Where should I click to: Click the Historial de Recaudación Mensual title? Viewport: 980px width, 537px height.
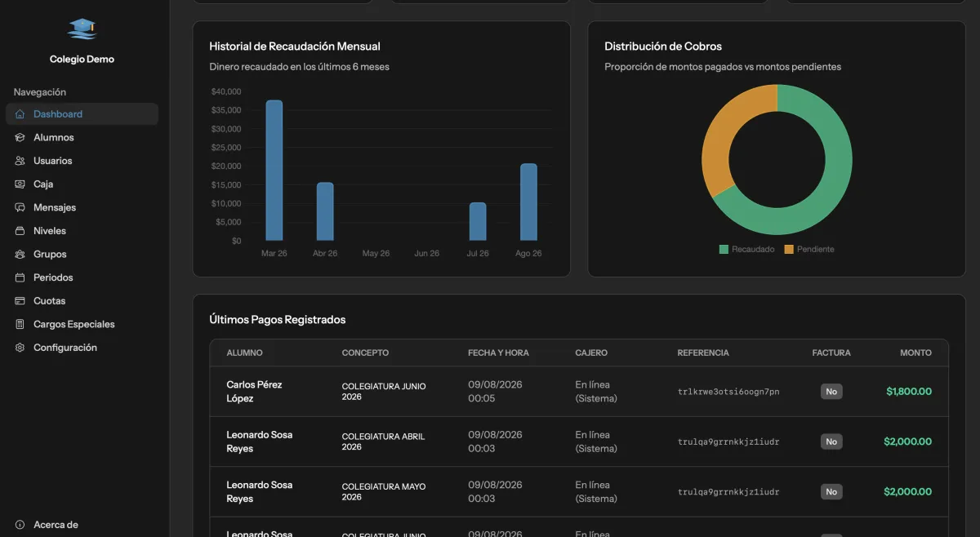click(295, 47)
